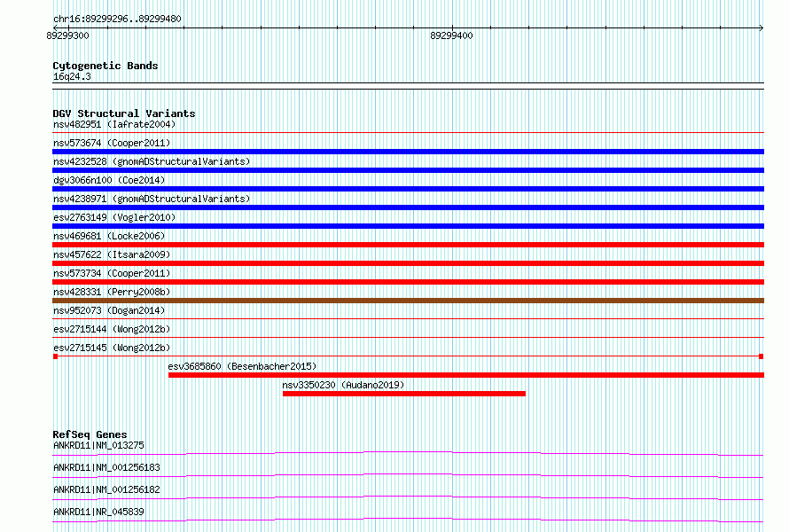Image resolution: width=789 pixels, height=532 pixels.
Task: Open nsv4238971 gnomAD variant label
Action: click(x=152, y=199)
